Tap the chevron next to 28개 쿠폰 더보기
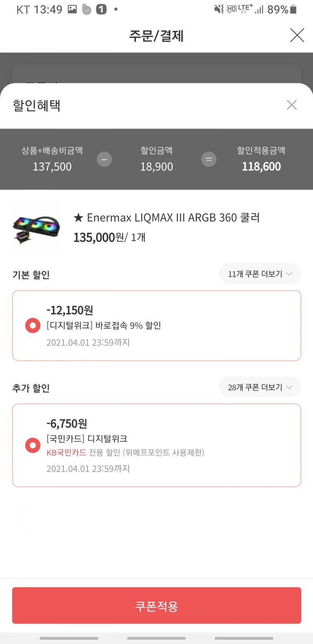Screen dimensions: 313x644 [x=289, y=387]
